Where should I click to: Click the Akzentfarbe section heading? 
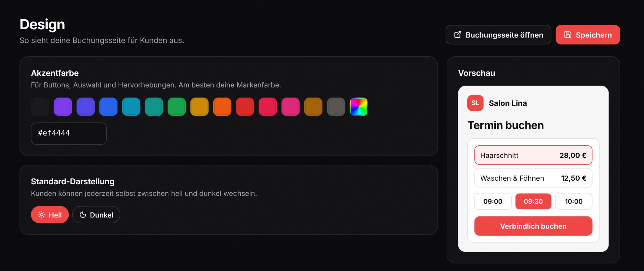tap(55, 73)
